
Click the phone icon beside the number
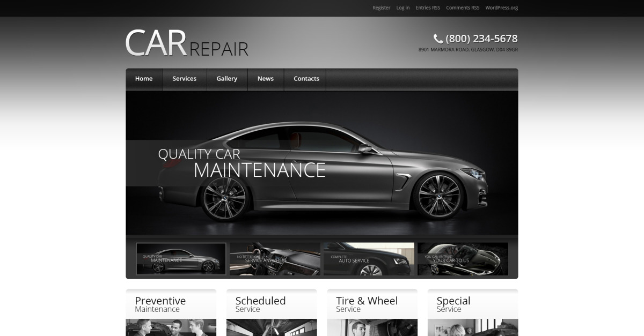pos(438,39)
